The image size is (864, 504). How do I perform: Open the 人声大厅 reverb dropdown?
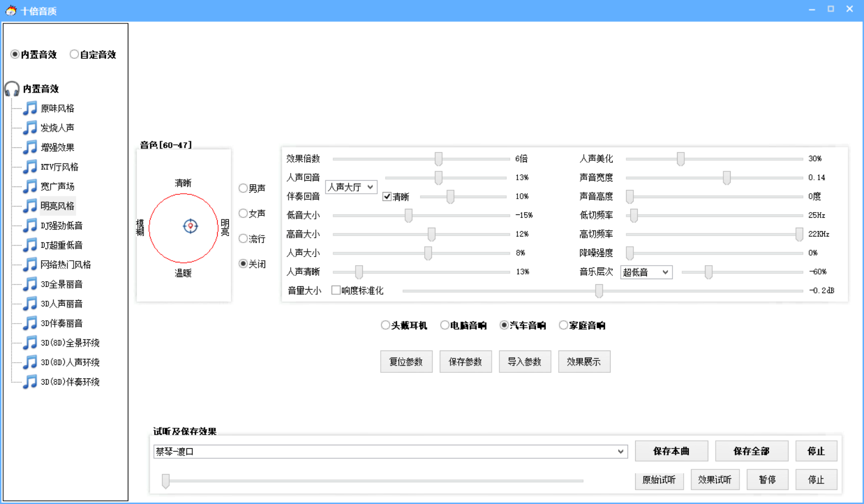[x=351, y=187]
